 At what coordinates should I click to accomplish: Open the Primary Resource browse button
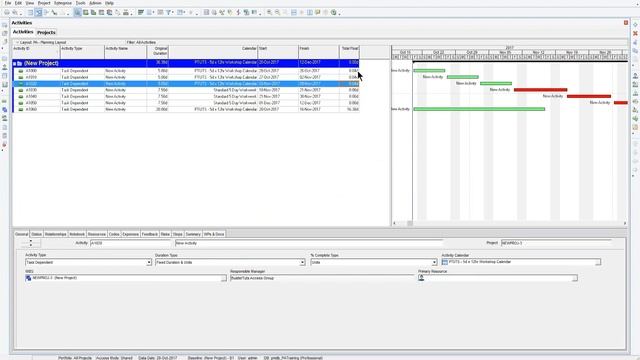575,278
